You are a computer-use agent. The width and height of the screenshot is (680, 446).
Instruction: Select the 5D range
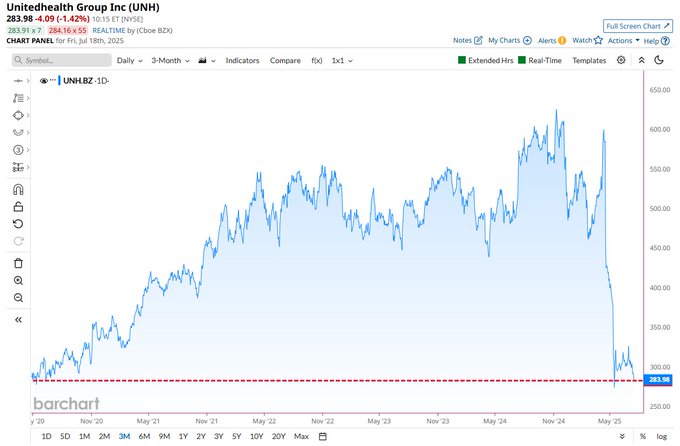(65, 436)
